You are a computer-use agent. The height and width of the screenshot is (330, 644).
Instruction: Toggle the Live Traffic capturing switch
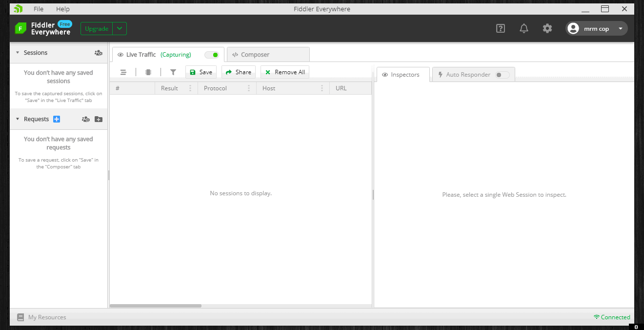212,55
